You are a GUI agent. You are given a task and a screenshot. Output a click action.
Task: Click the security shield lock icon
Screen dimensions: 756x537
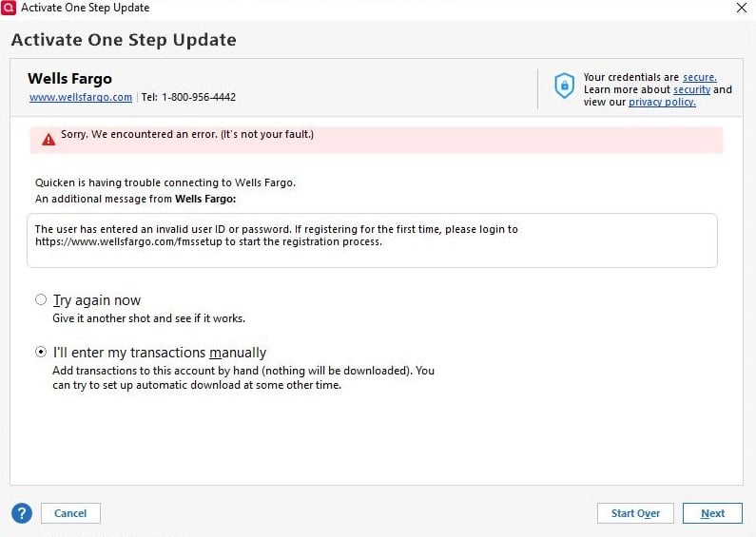(564, 86)
